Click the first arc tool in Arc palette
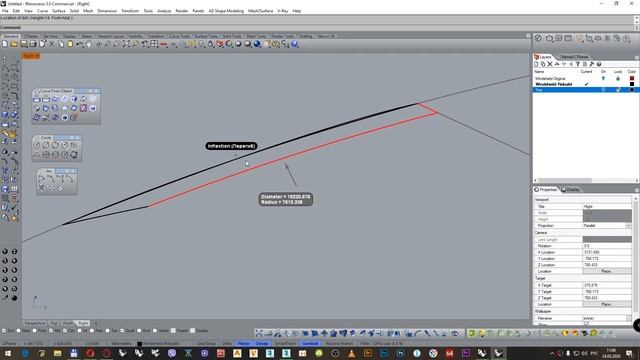 tap(41, 178)
